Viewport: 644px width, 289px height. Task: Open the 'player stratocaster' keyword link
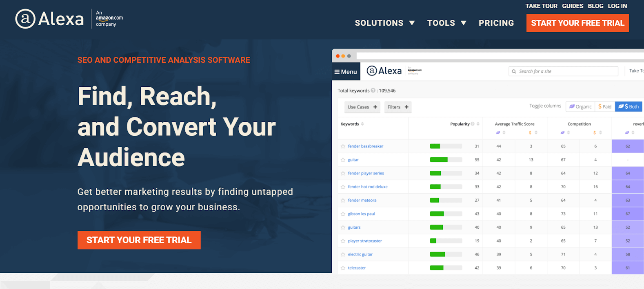pyautogui.click(x=365, y=241)
